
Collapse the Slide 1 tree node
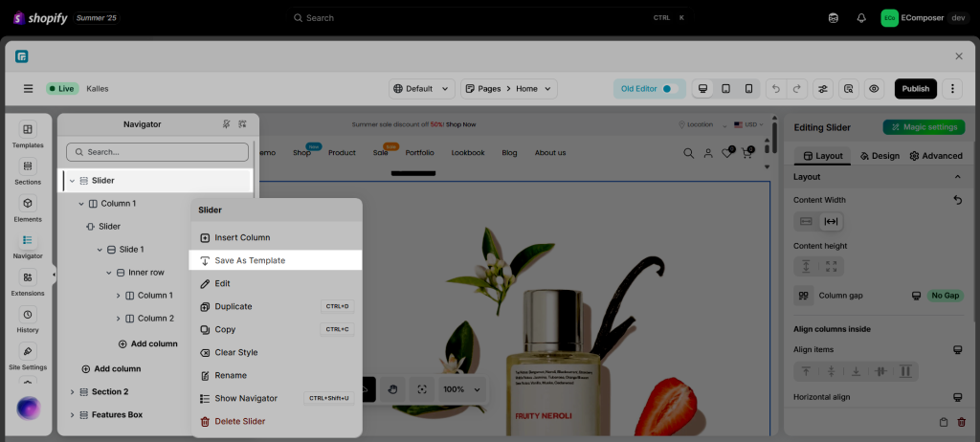pos(100,250)
